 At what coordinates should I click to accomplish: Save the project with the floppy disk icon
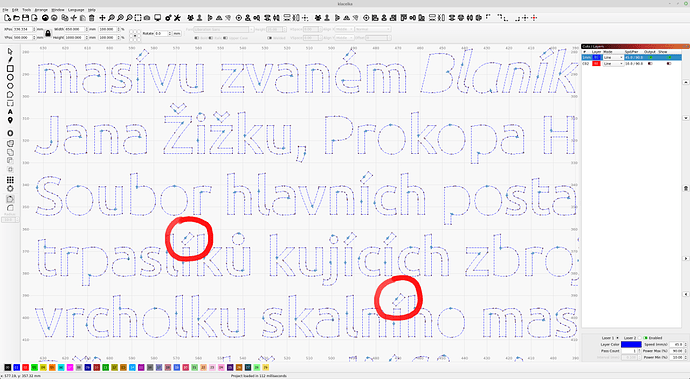pos(26,18)
